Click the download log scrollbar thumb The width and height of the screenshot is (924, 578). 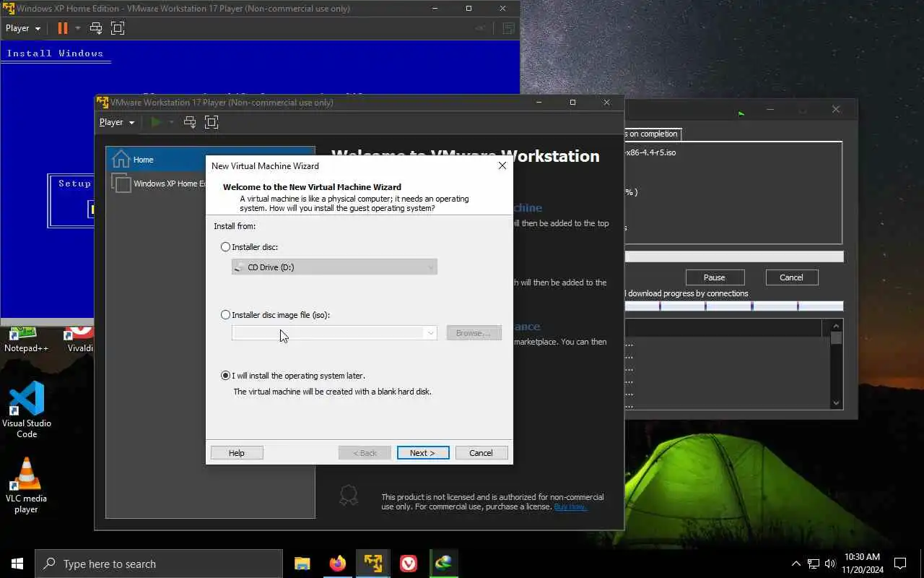click(x=837, y=339)
